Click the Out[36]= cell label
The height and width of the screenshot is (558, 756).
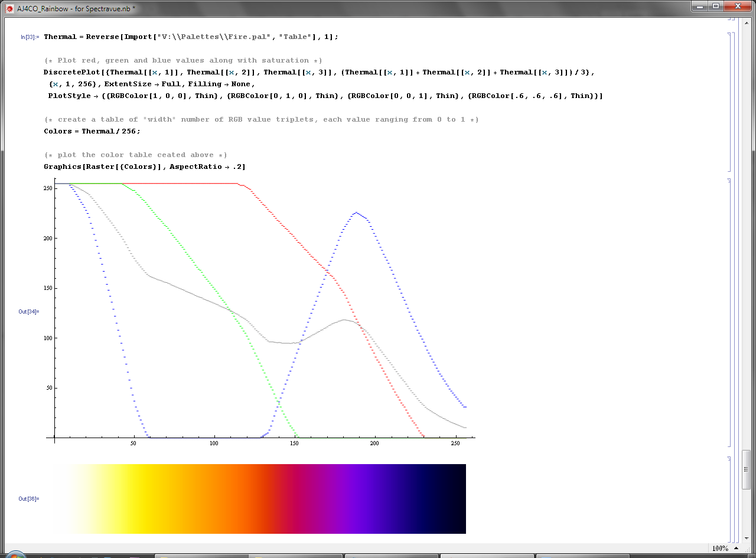pyautogui.click(x=28, y=499)
